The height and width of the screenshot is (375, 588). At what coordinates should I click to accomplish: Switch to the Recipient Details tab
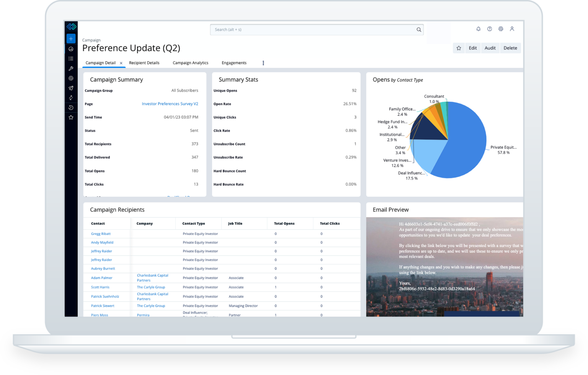click(144, 62)
